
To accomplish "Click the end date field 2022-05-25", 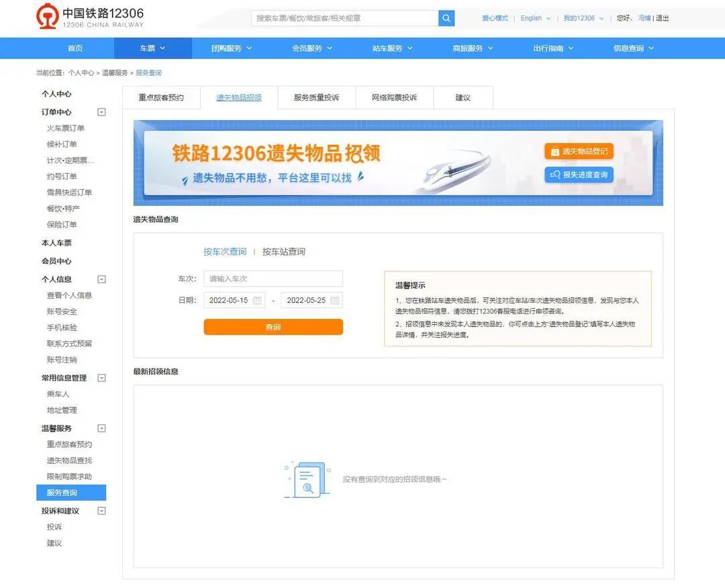I will [x=312, y=301].
